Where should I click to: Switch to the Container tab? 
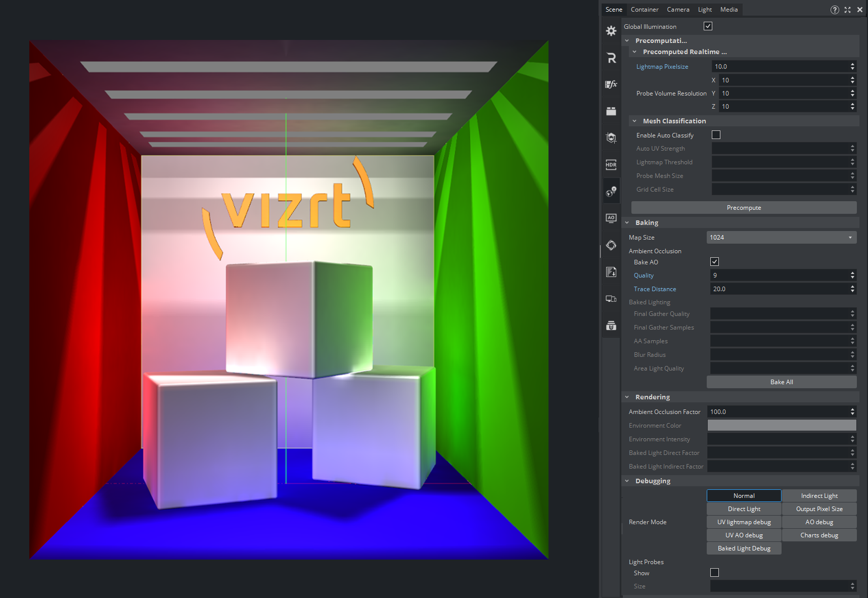tap(645, 10)
